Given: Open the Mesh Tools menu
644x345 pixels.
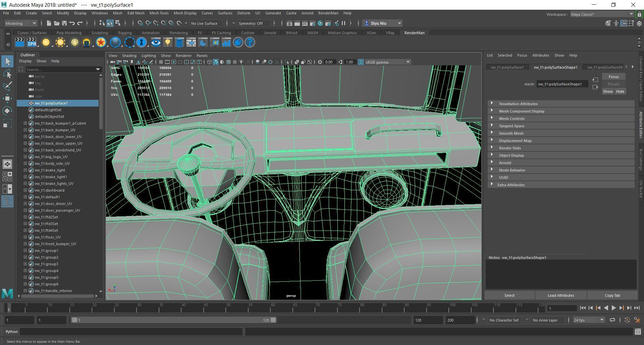Looking at the screenshot, I should [x=159, y=13].
